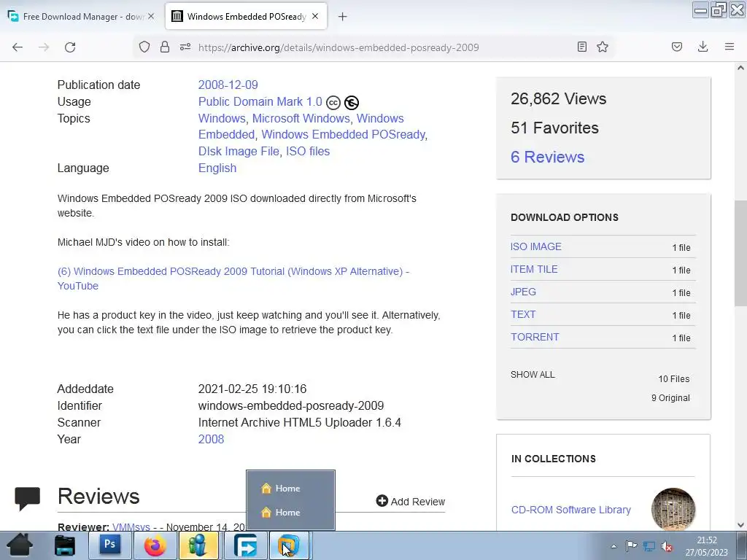Click the Creative Commons CC icon
This screenshot has height=560, width=747.
point(333,102)
